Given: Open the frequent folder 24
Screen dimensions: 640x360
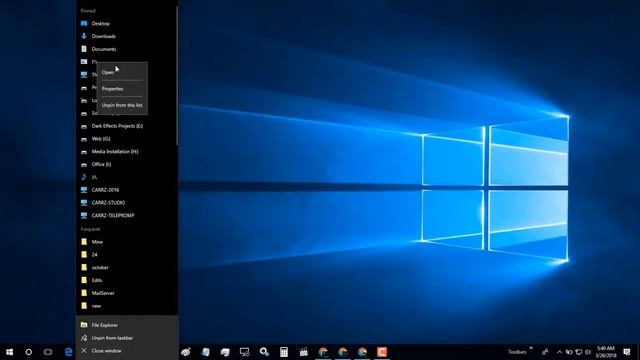Looking at the screenshot, I should point(127,255).
